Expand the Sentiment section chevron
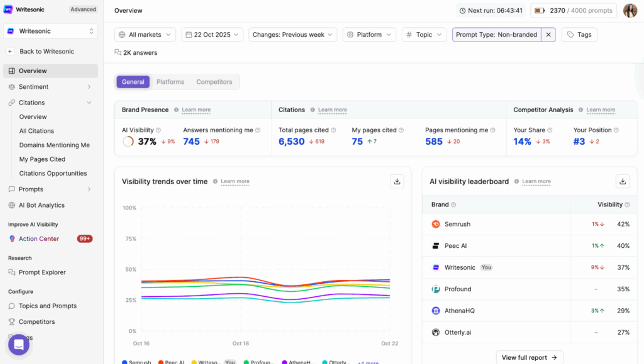The height and width of the screenshot is (364, 644). [89, 87]
